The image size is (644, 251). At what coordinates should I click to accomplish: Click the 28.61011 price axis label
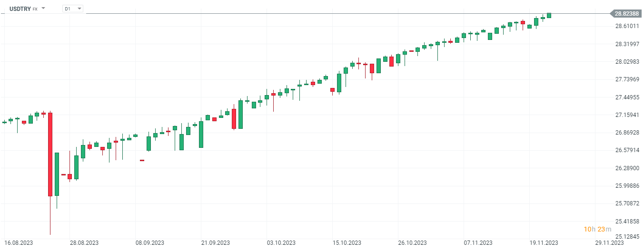627,26
